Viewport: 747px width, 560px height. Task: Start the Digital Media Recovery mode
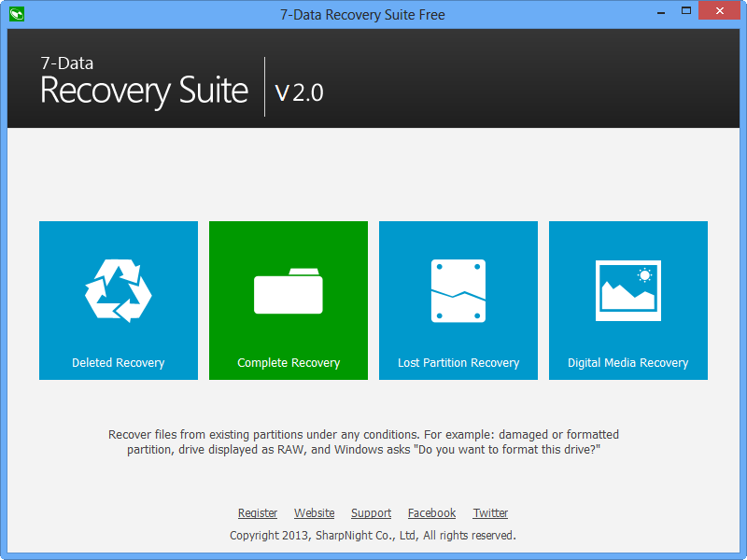tap(627, 362)
